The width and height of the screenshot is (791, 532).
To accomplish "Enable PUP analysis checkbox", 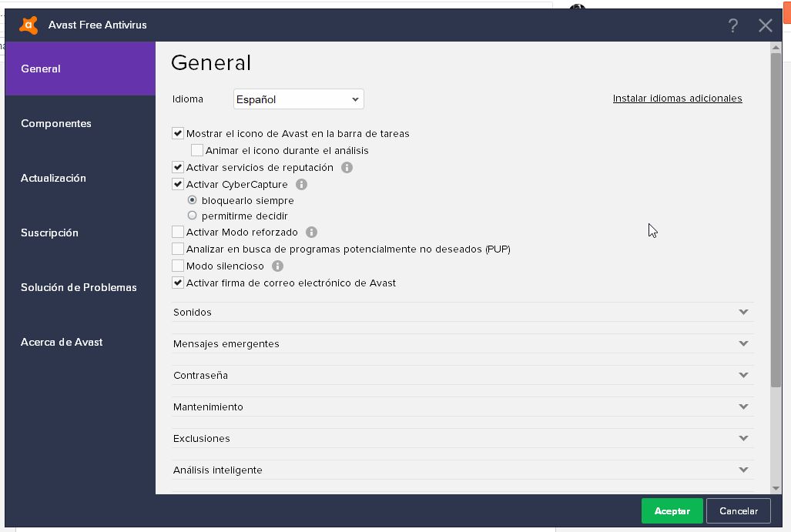I will (x=178, y=249).
